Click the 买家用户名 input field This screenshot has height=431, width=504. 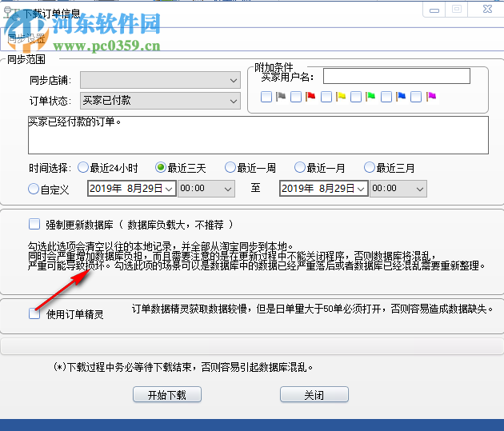[397, 76]
